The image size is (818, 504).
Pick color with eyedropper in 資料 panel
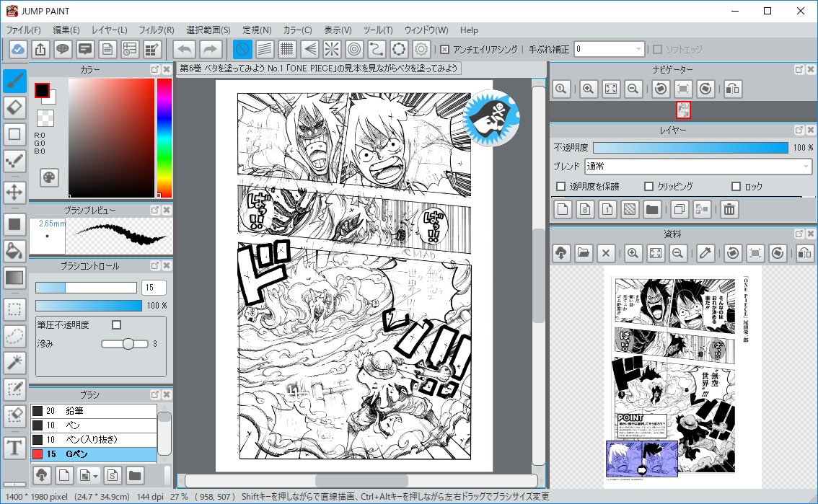[x=705, y=253]
